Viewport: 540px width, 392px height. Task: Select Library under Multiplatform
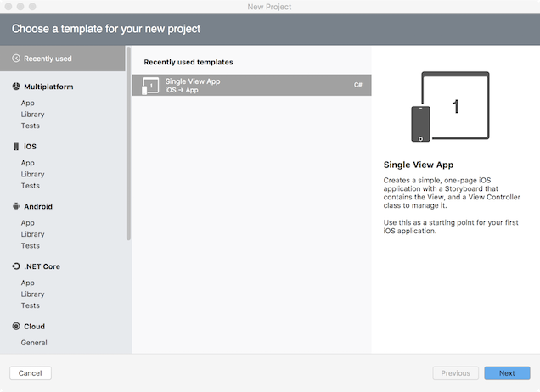33,115
